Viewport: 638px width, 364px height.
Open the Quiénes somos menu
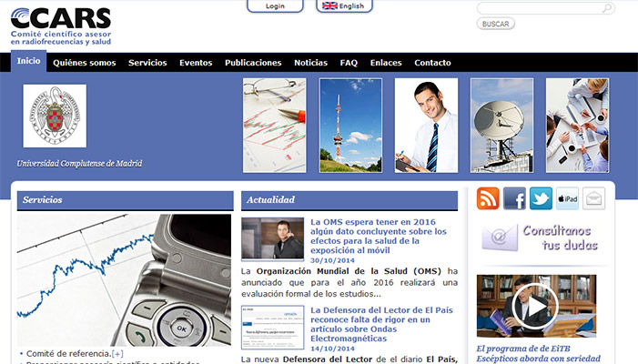pos(85,63)
